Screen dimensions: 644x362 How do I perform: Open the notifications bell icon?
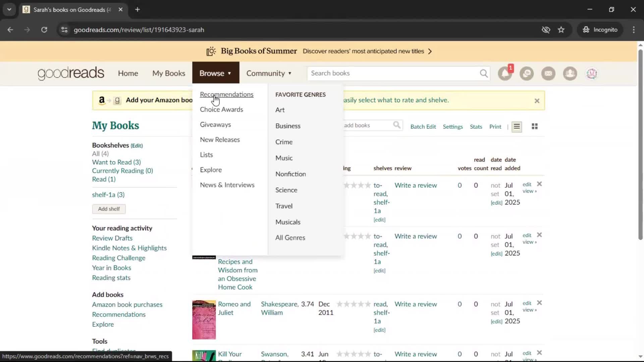pos(505,73)
